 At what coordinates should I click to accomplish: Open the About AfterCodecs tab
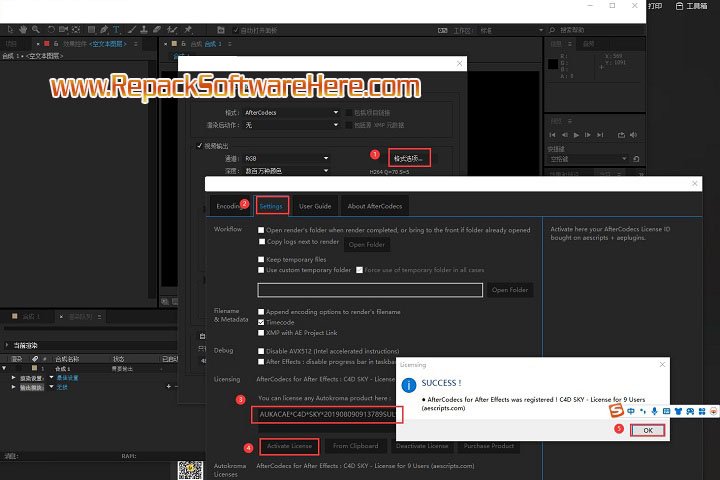375,206
